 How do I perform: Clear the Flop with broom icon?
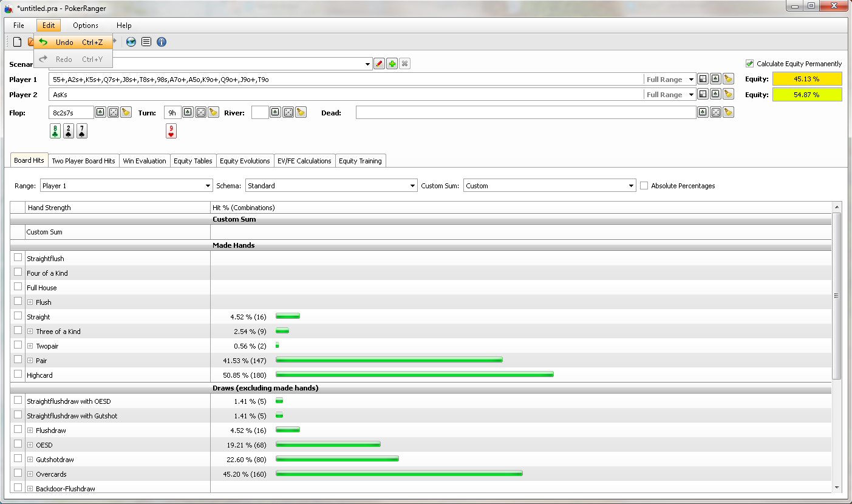click(126, 112)
